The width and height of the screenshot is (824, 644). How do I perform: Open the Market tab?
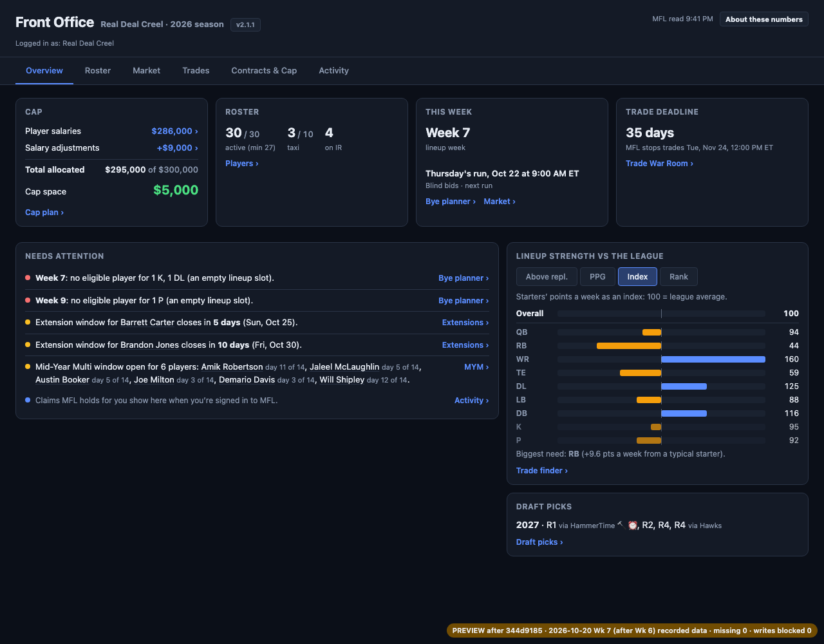click(x=146, y=71)
